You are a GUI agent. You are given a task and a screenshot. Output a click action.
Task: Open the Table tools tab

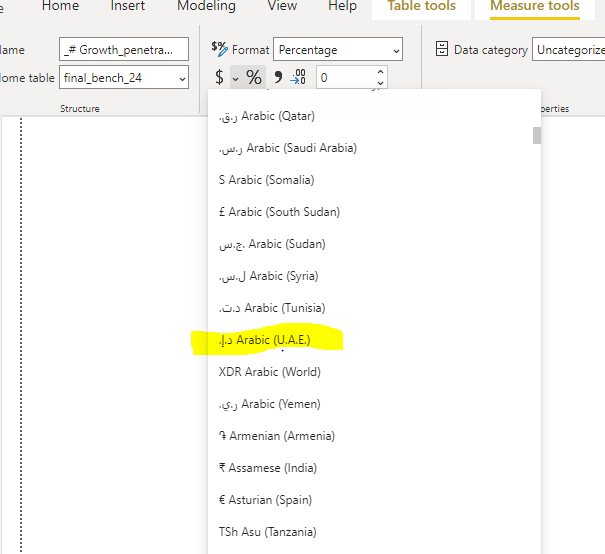421,6
